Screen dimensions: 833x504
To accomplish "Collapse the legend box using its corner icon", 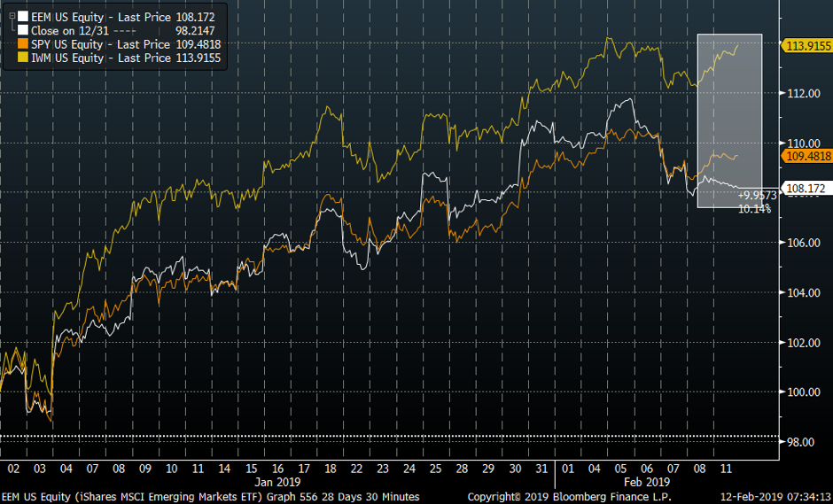I will [x=12, y=16].
